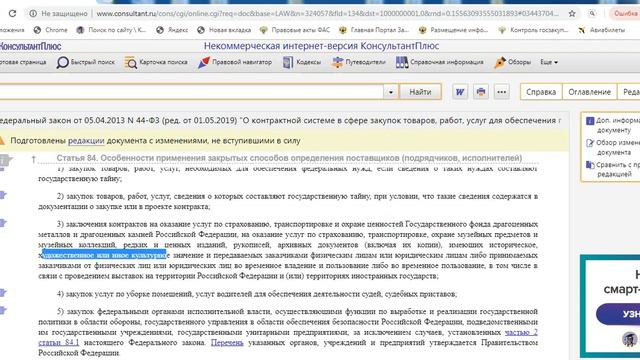The width and height of the screenshot is (640, 360).
Task: Click the bookmark flag beside paragraph 2
Action: click(x=3, y=195)
